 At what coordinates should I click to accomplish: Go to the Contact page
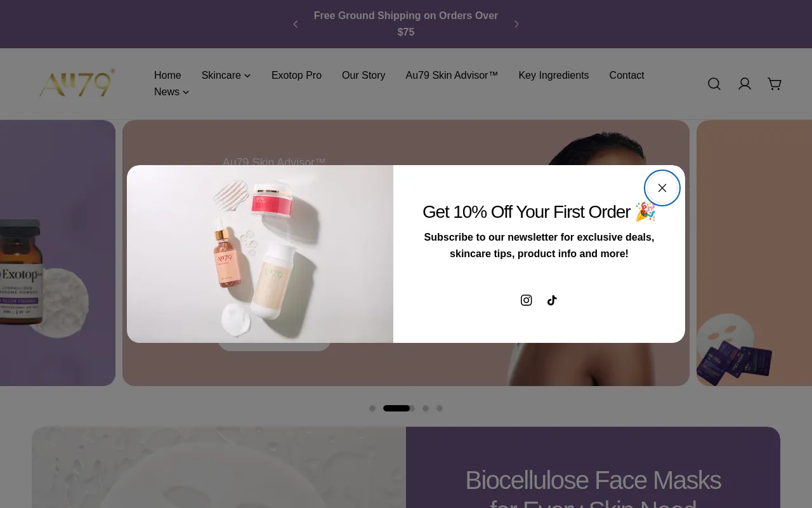tap(627, 75)
